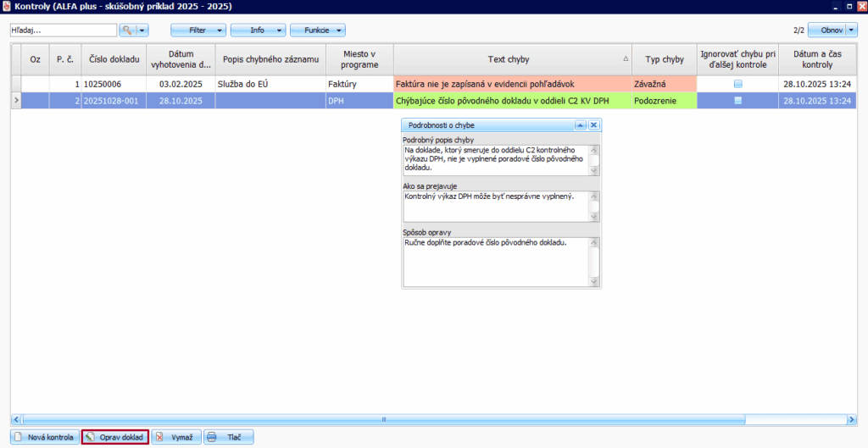Expand the Obnov dropdown arrow
This screenshot has height=448, width=868.
pos(851,30)
